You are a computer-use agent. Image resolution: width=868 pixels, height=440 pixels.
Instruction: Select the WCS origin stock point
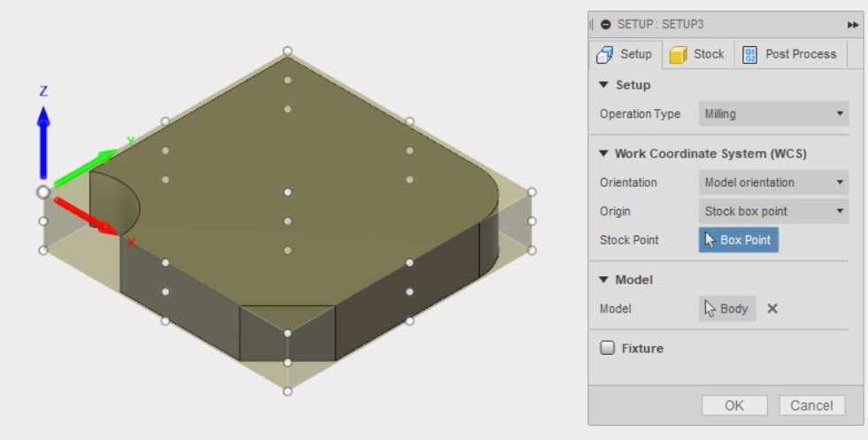pyautogui.click(x=43, y=192)
